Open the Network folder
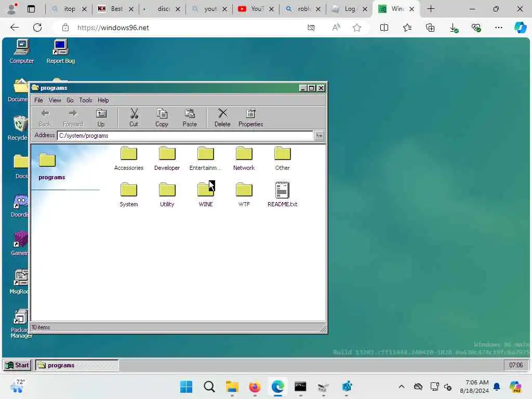This screenshot has width=532, height=399. pyautogui.click(x=244, y=158)
